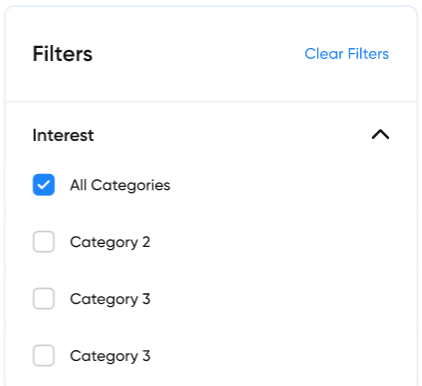
Task: Click the upward arrow beside Interest
Action: pos(380,135)
